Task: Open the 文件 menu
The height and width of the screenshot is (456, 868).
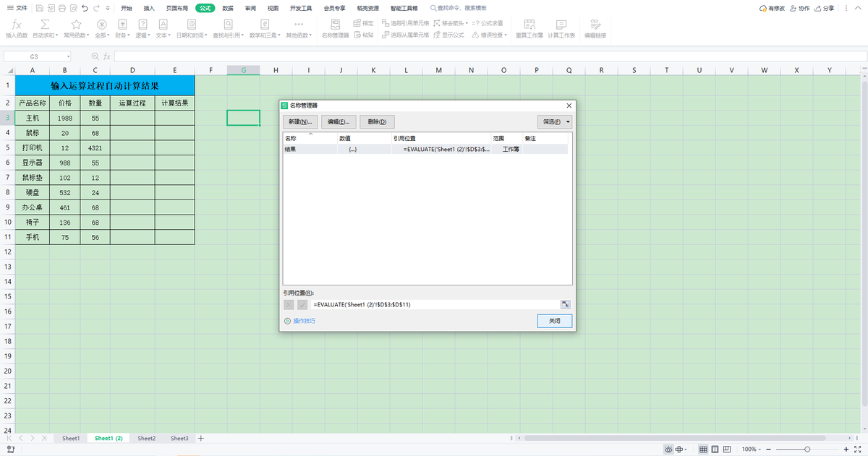Action: coord(17,8)
